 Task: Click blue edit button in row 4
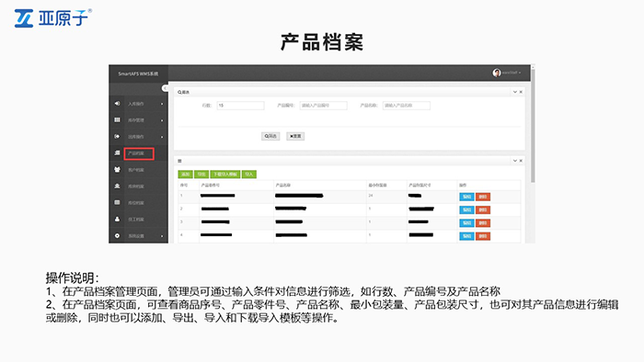tap(466, 236)
